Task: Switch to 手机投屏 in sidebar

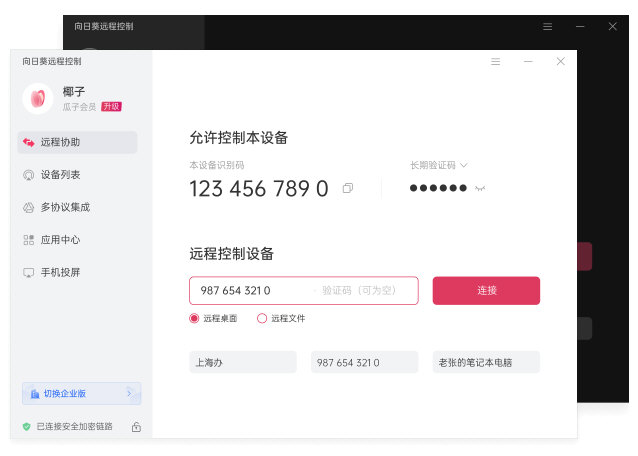Action: (x=77, y=272)
